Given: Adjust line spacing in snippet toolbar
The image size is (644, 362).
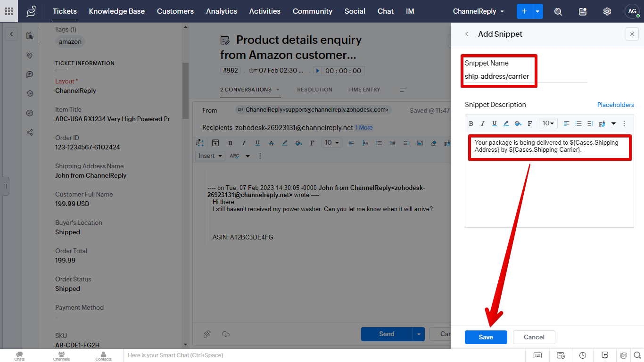Looking at the screenshot, I should coord(590,123).
